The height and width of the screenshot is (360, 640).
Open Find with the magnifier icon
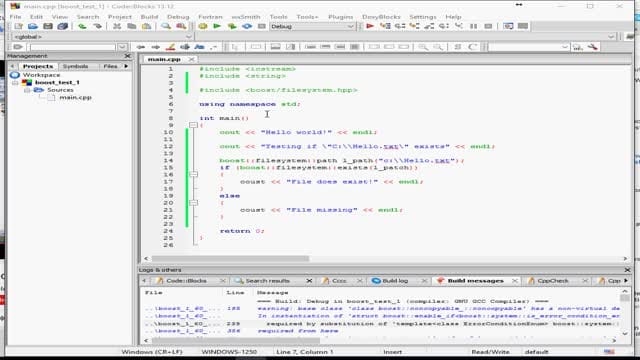(166, 26)
